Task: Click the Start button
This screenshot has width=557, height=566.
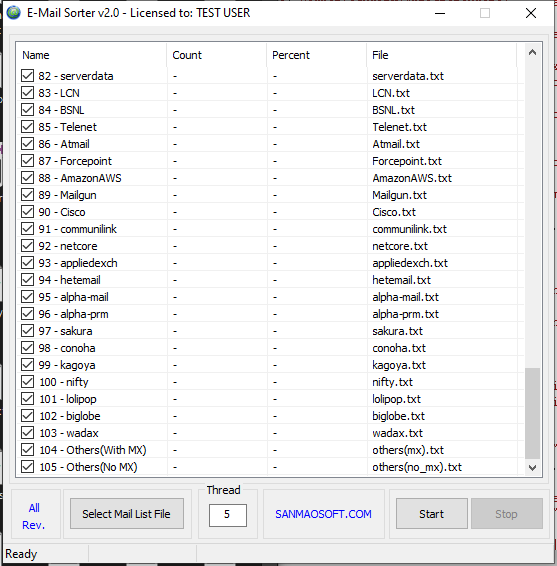Action: pos(432,514)
